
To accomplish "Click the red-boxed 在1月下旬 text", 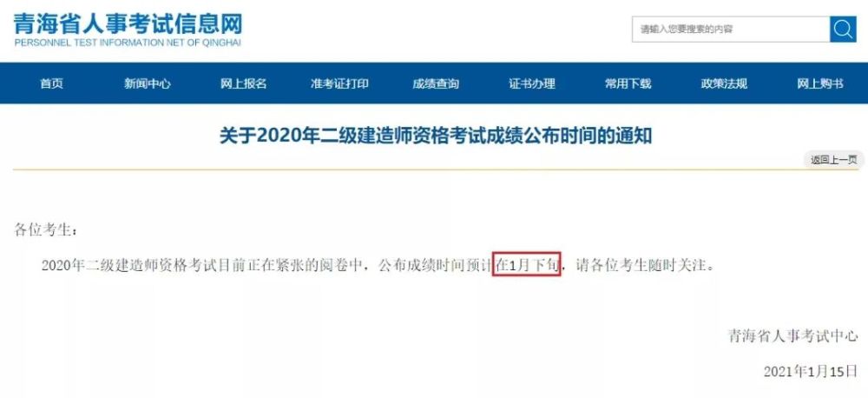I will click(527, 265).
